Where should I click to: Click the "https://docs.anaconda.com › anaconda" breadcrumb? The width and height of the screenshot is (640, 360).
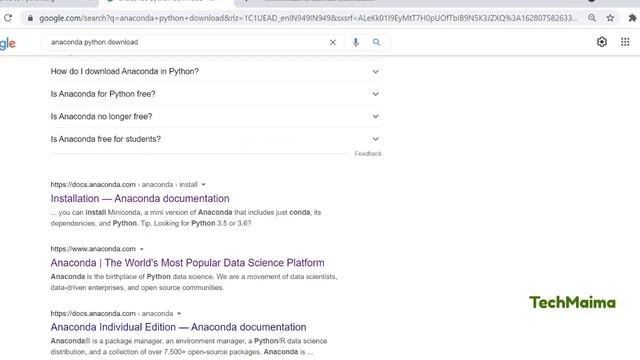click(x=112, y=313)
